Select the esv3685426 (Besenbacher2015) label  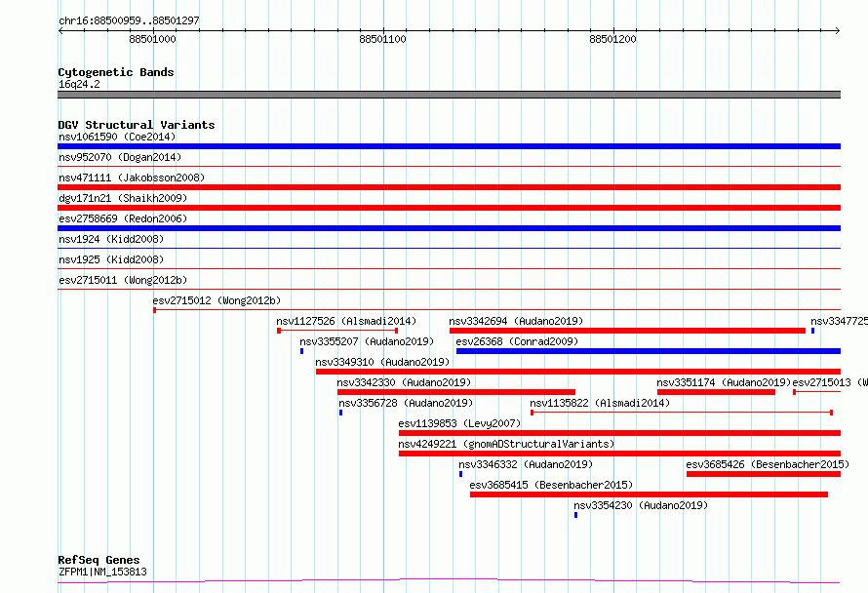768,464
